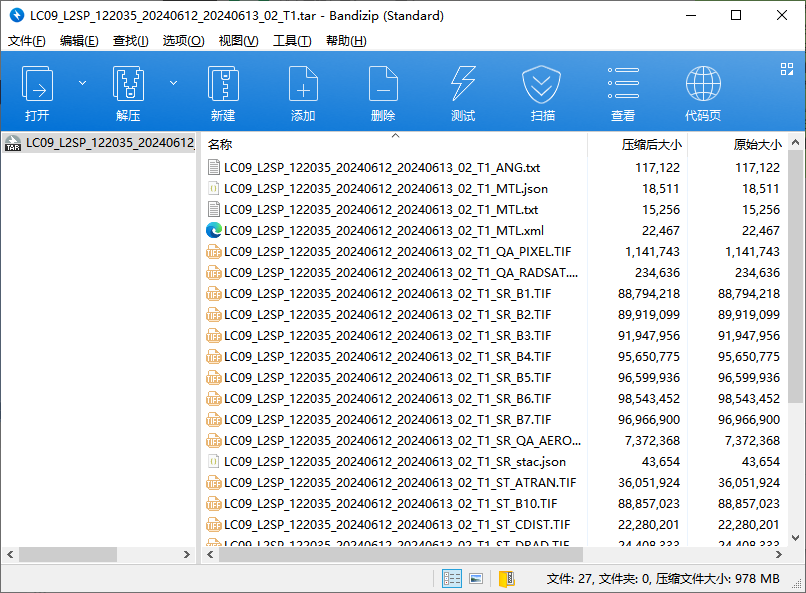The height and width of the screenshot is (593, 806).
Task: Switch to thumbnail view in status bar
Action: pyautogui.click(x=476, y=579)
